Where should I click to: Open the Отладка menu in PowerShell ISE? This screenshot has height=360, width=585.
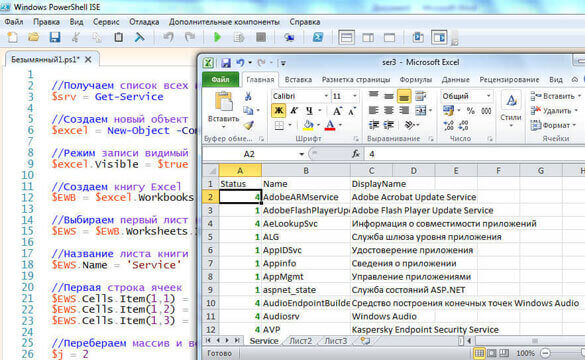(144, 22)
